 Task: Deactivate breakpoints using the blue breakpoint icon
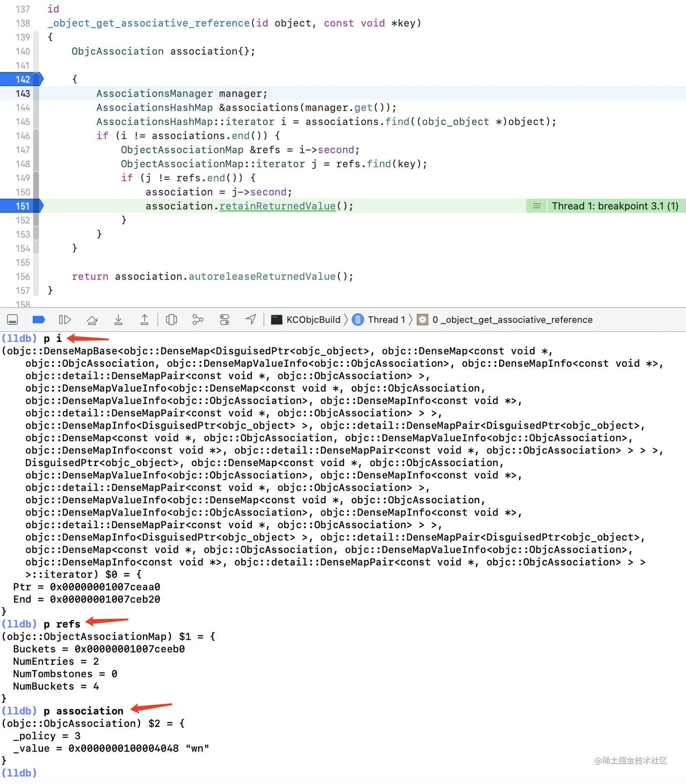pyautogui.click(x=39, y=320)
